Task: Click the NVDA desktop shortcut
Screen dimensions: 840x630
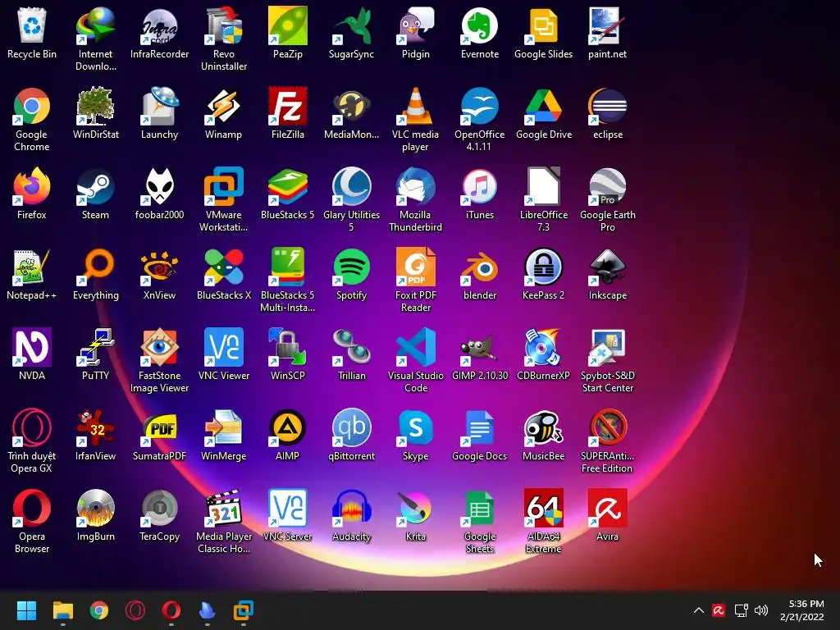Action: [x=32, y=347]
